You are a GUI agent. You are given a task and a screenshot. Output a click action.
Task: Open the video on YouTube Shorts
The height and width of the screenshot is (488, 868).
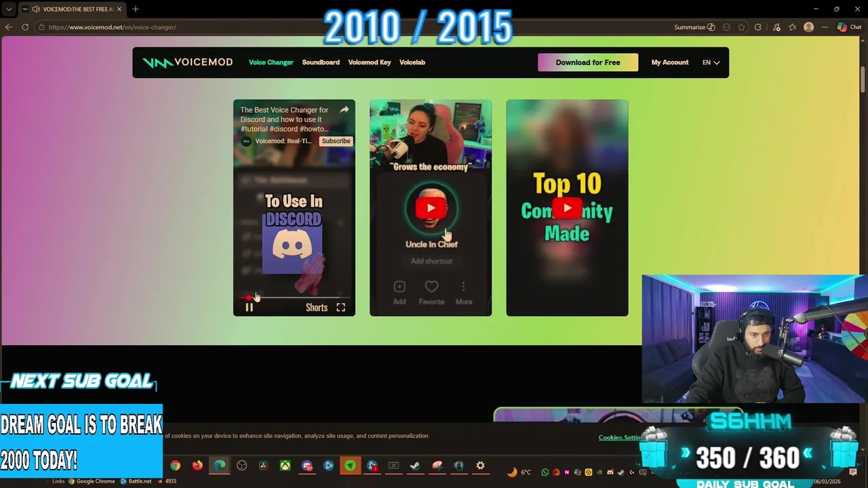[x=317, y=308]
